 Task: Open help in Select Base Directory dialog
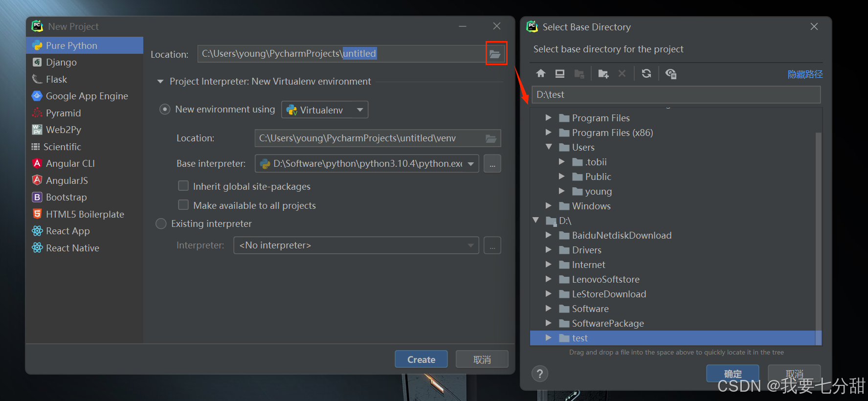tap(540, 374)
